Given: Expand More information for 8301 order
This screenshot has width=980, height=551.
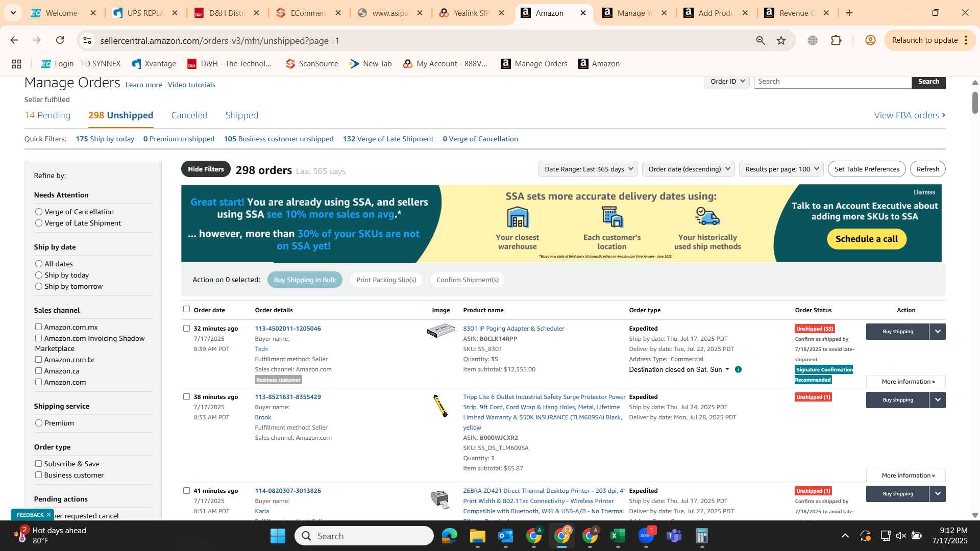Looking at the screenshot, I should 906,382.
